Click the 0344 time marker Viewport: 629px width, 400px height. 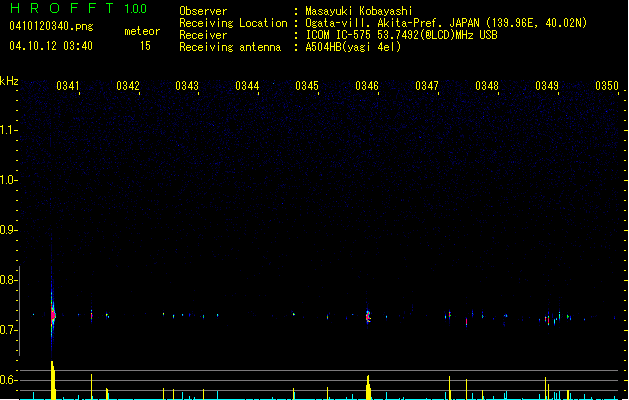[247, 86]
